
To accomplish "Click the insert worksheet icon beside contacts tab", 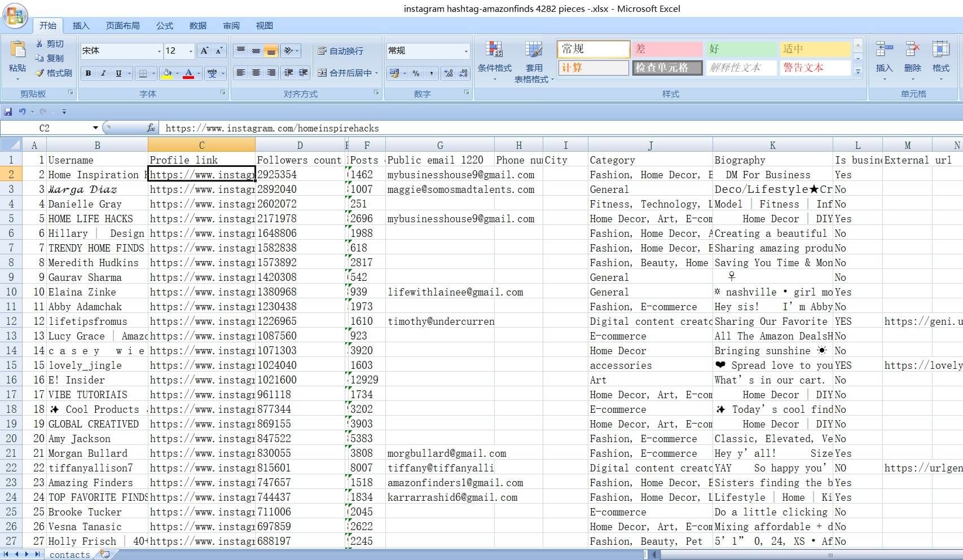I will point(105,554).
